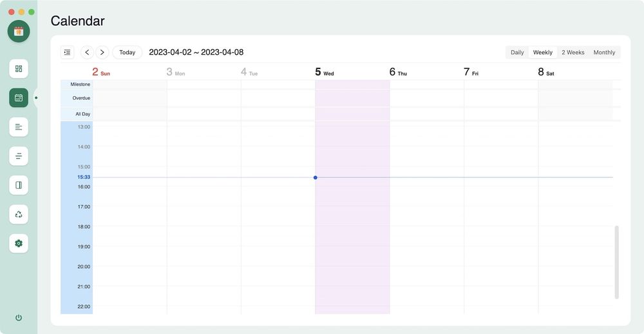644x334 pixels.
Task: Click the power icon at sidebar bottom
Action: (19, 318)
